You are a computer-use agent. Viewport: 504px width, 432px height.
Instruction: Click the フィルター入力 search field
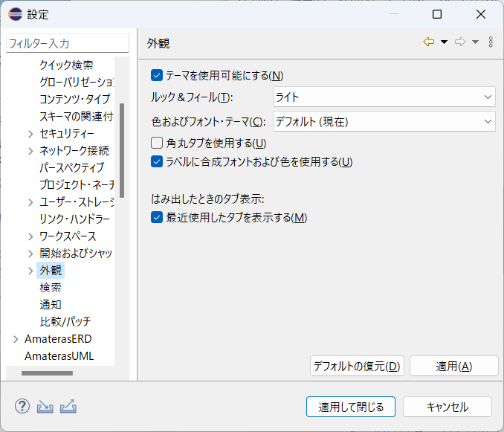(67, 44)
